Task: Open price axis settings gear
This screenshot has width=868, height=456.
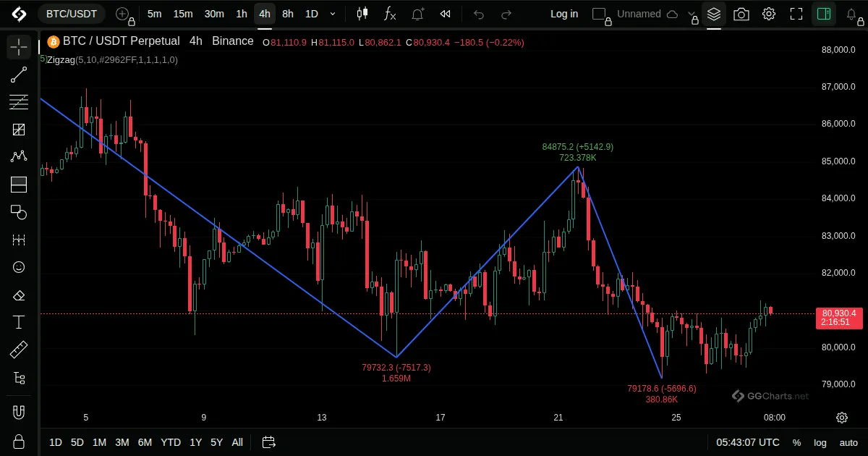Action: coord(842,418)
